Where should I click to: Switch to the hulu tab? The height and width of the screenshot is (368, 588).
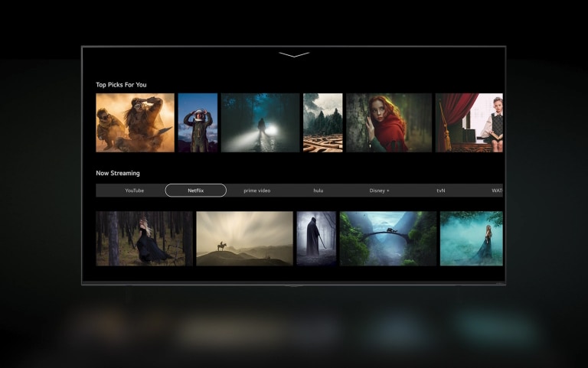[x=318, y=191]
